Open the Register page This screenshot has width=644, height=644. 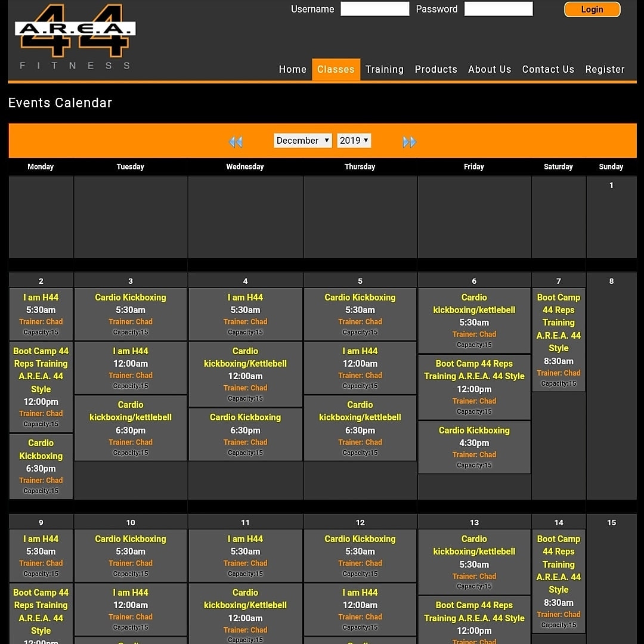(605, 69)
